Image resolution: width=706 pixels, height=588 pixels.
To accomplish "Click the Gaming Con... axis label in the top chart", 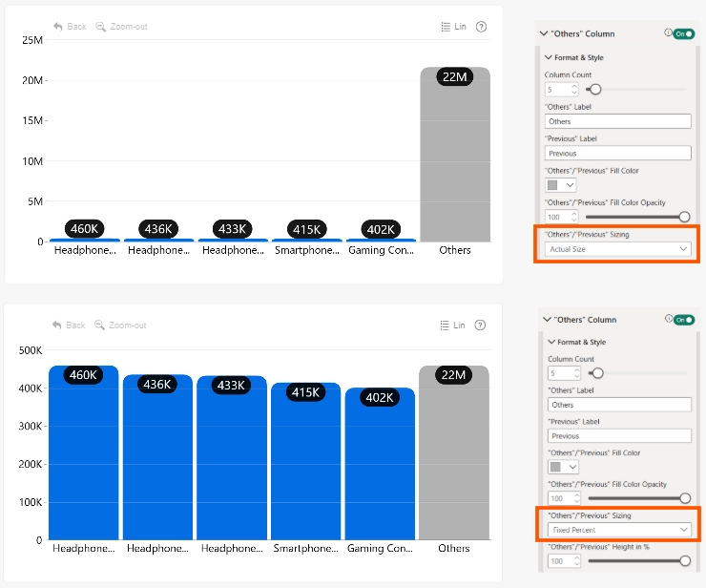I will [x=381, y=250].
